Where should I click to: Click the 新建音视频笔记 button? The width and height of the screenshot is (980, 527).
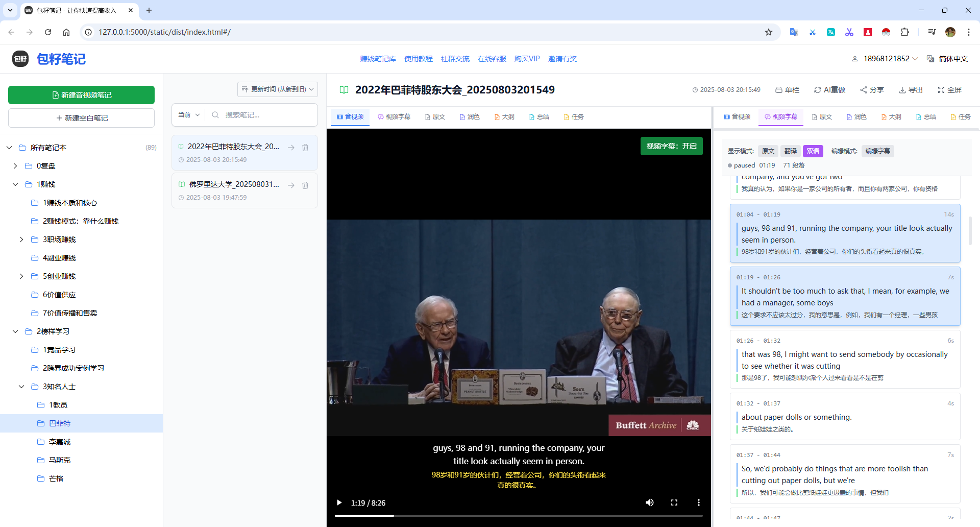tap(81, 95)
